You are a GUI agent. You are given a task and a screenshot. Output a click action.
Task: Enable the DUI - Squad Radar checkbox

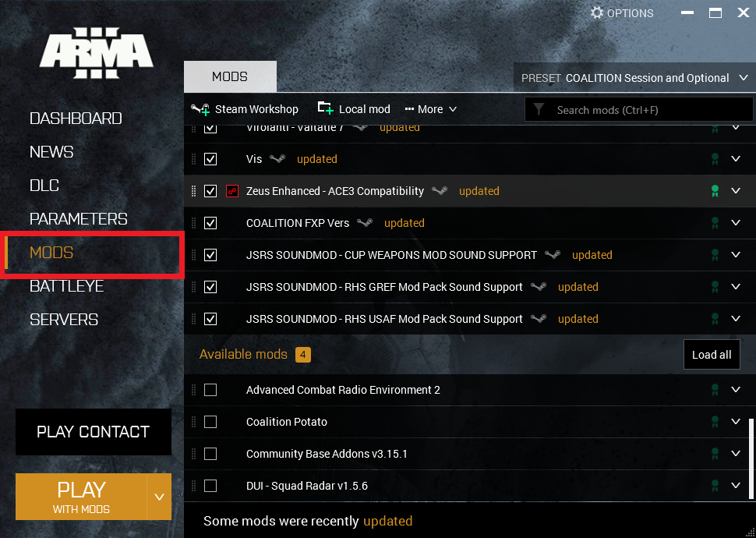point(210,486)
